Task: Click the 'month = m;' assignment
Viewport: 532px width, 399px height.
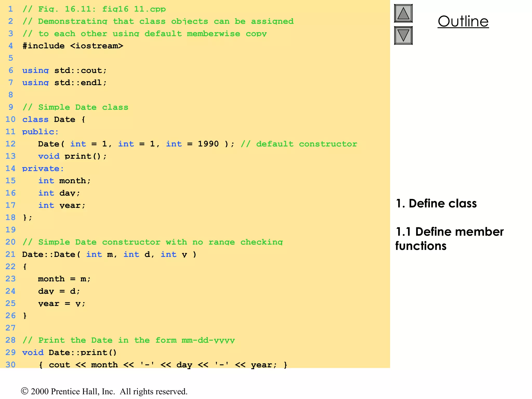Action: (64, 279)
